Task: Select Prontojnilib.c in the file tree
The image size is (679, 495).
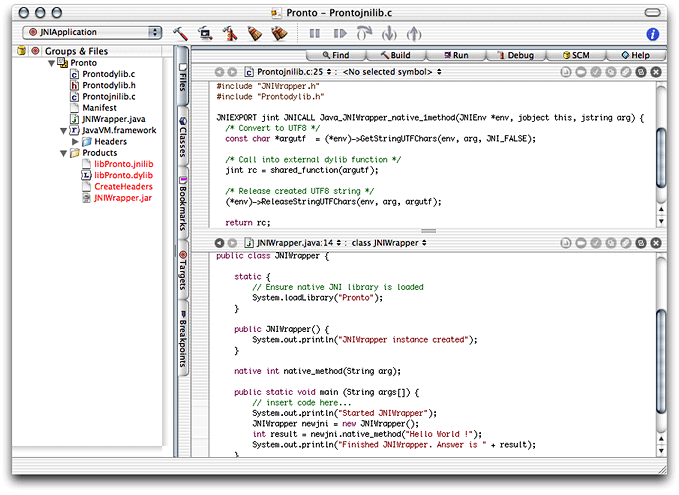Action: pos(103,97)
